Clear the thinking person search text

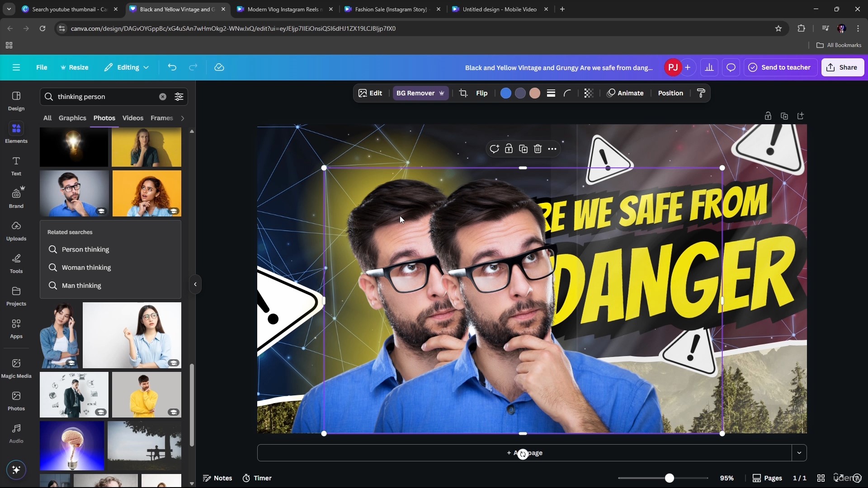(x=163, y=97)
